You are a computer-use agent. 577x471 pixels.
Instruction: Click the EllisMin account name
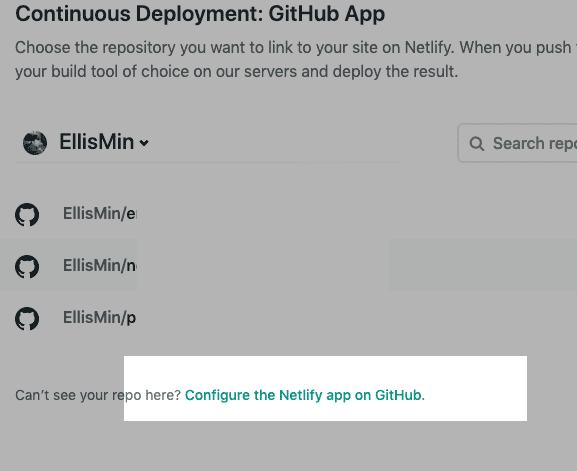97,142
